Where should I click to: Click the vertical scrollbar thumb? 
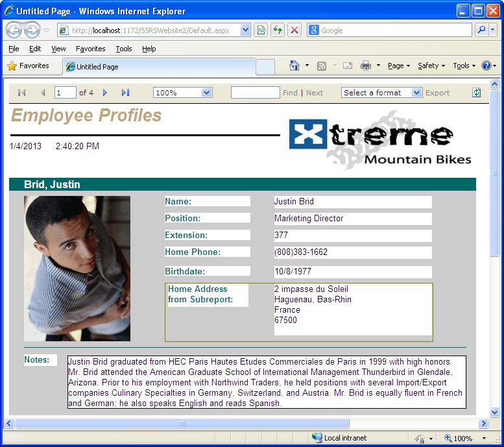494,173
